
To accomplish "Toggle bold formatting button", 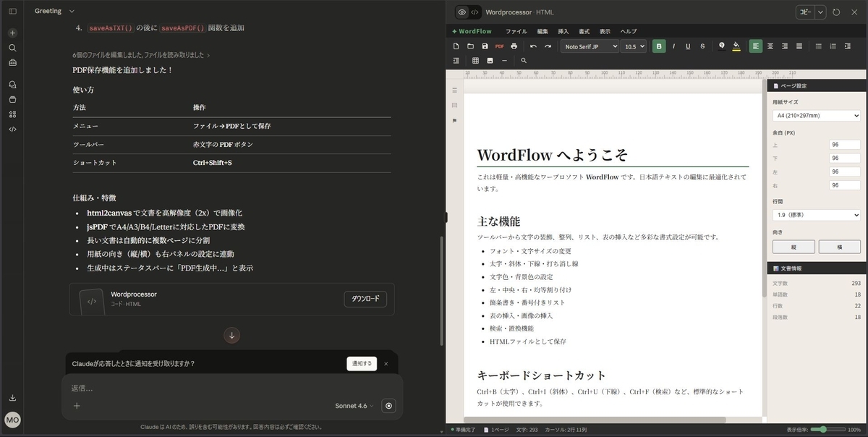I will pyautogui.click(x=659, y=46).
